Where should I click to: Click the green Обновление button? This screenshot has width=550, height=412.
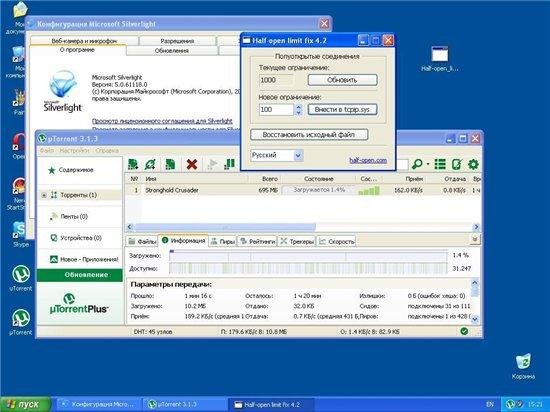pyautogui.click(x=80, y=275)
